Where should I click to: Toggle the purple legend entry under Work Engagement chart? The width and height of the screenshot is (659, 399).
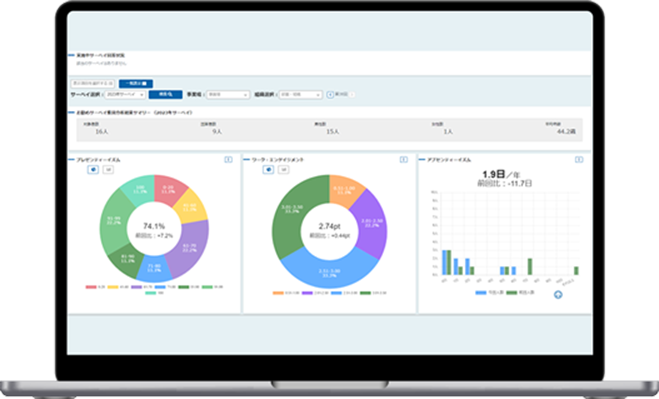click(315, 293)
